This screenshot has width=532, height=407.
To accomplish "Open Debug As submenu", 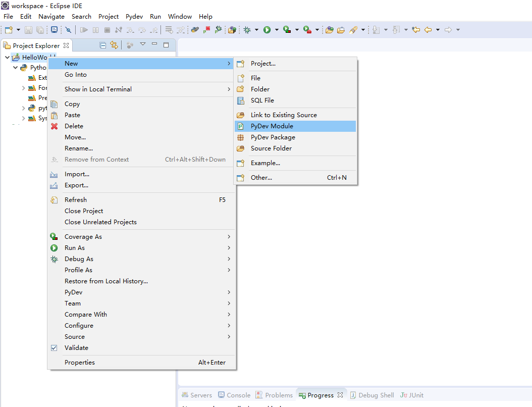I will [141, 259].
